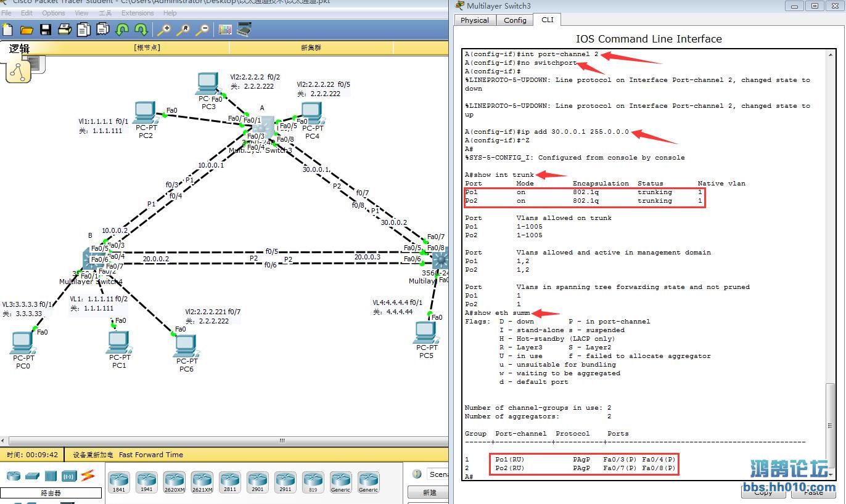Viewport: 846px width, 504px height.
Task: Click the Zoom In magnifier icon
Action: 164,29
